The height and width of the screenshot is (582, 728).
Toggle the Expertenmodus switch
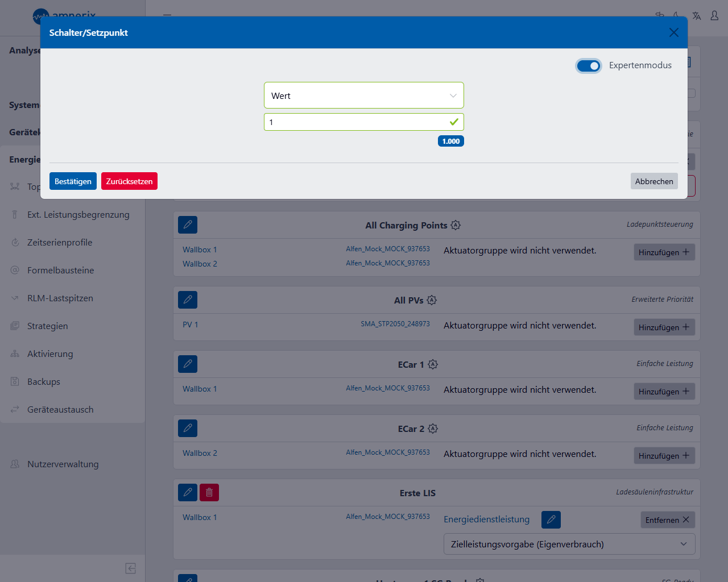[x=589, y=66]
